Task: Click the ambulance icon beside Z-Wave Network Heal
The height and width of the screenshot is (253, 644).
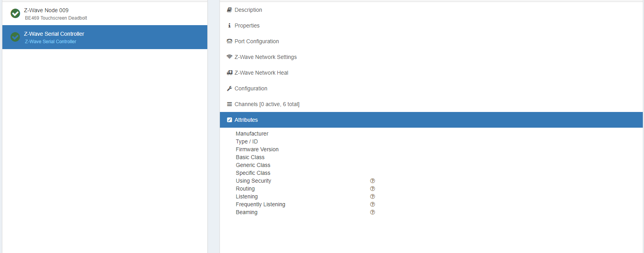Action: tap(229, 73)
